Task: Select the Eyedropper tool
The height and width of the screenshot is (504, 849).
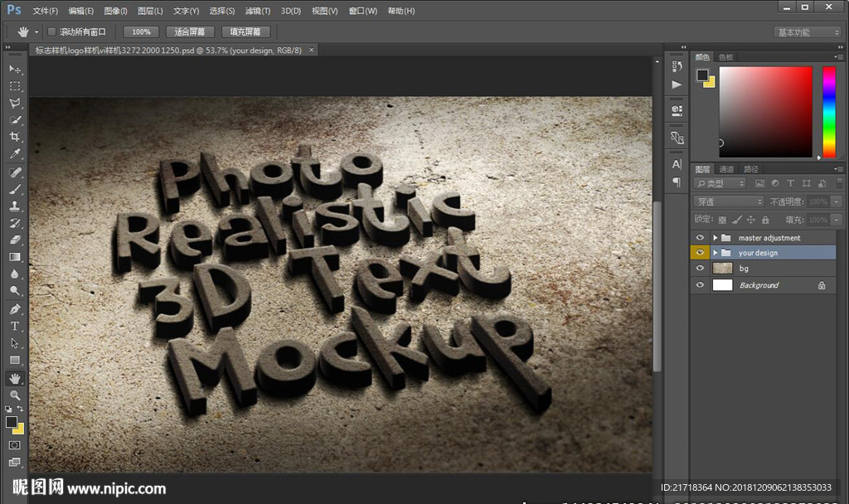Action: (x=15, y=154)
